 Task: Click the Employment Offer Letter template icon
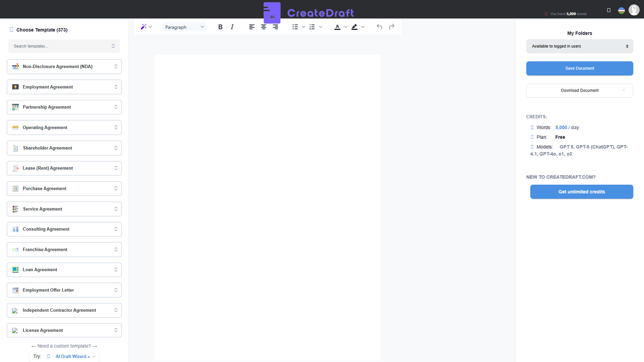[x=15, y=290]
